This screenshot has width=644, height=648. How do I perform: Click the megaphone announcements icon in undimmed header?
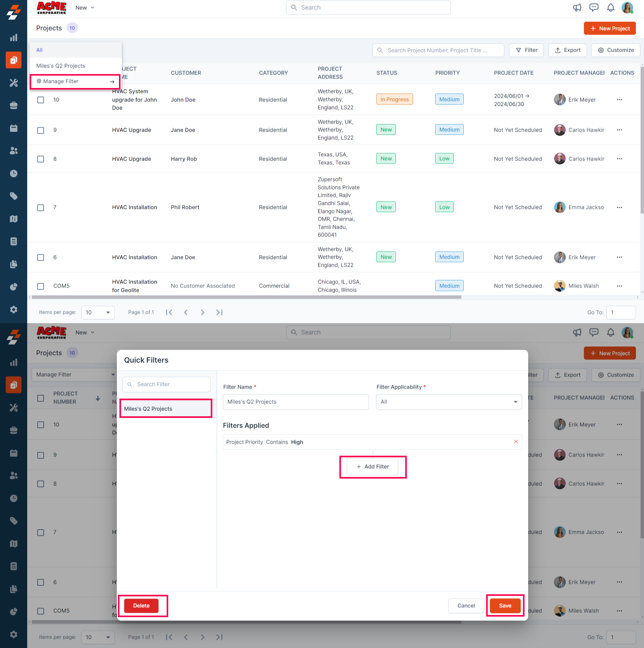[x=577, y=7]
